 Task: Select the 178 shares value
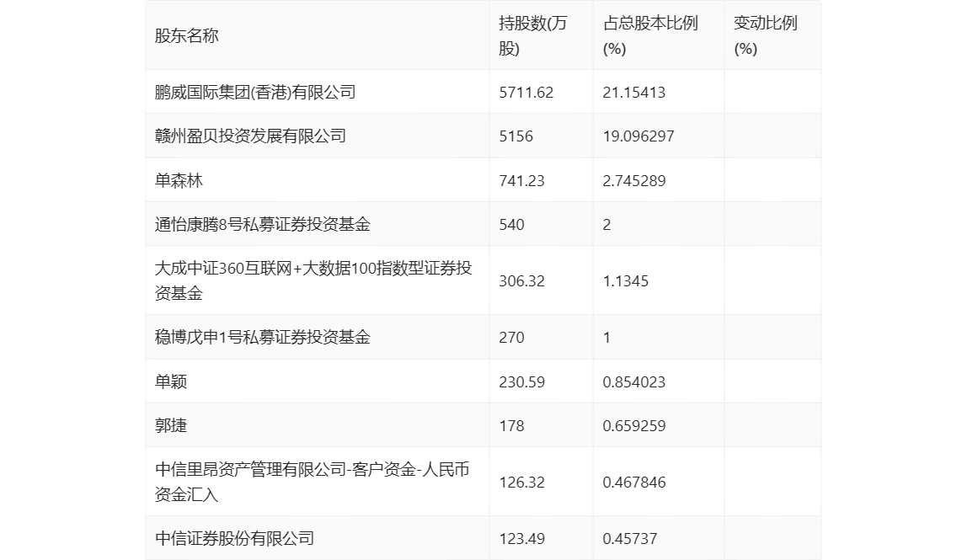coord(512,425)
